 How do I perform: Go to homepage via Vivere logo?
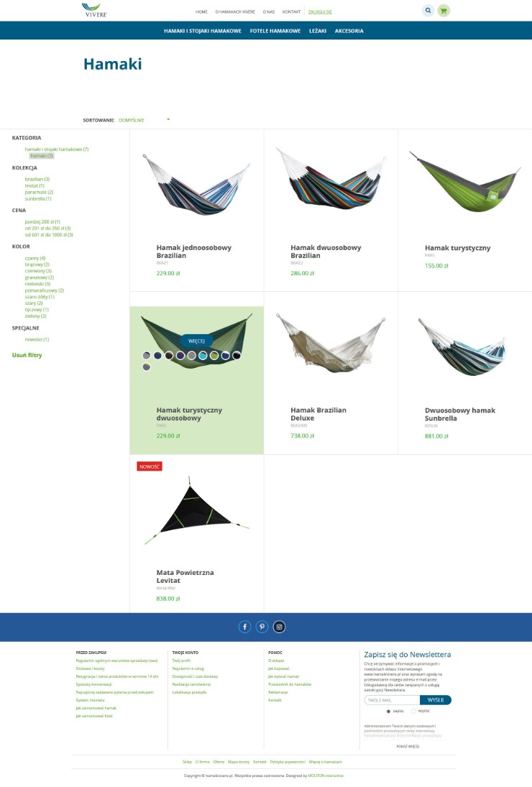pos(95,11)
